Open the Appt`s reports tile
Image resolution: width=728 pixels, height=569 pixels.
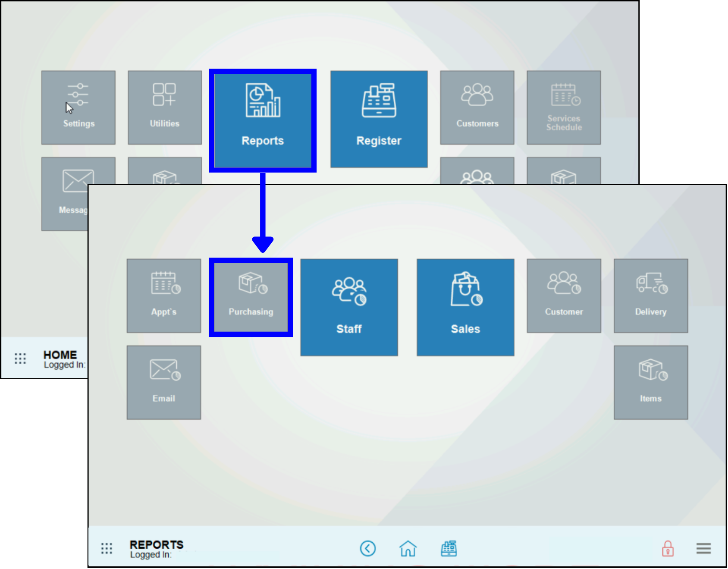pos(163,296)
